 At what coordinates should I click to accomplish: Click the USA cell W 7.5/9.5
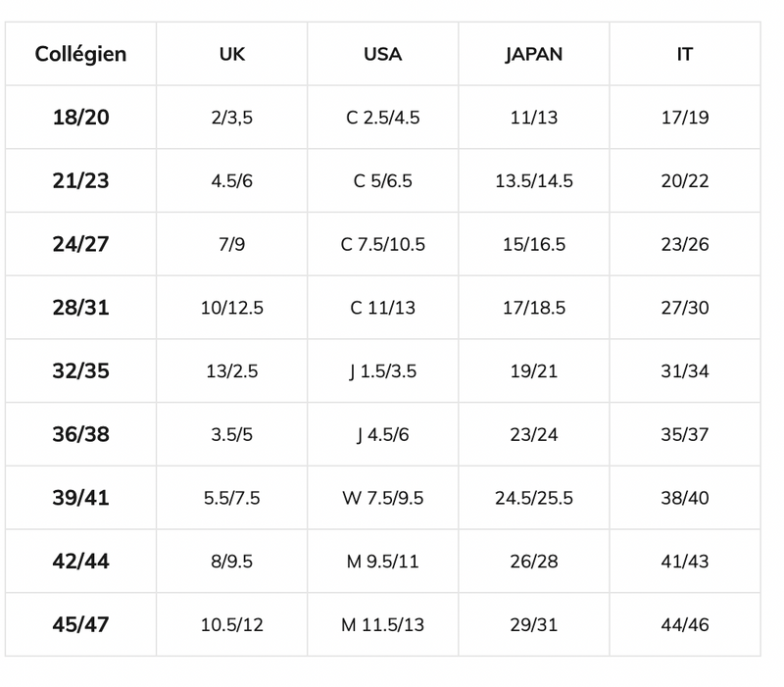(382, 498)
